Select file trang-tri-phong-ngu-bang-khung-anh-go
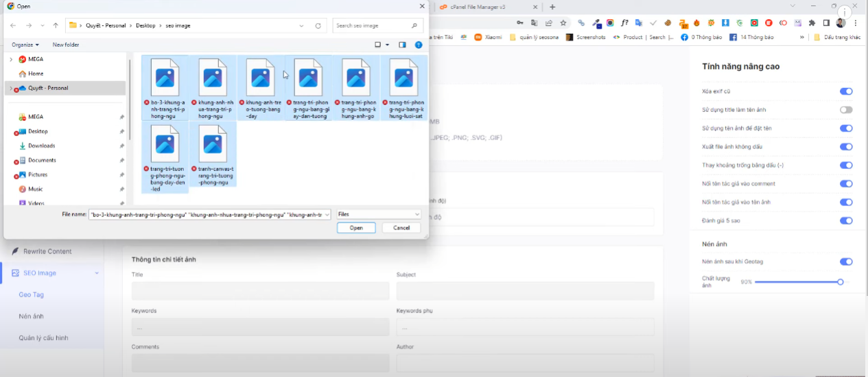 355,88
